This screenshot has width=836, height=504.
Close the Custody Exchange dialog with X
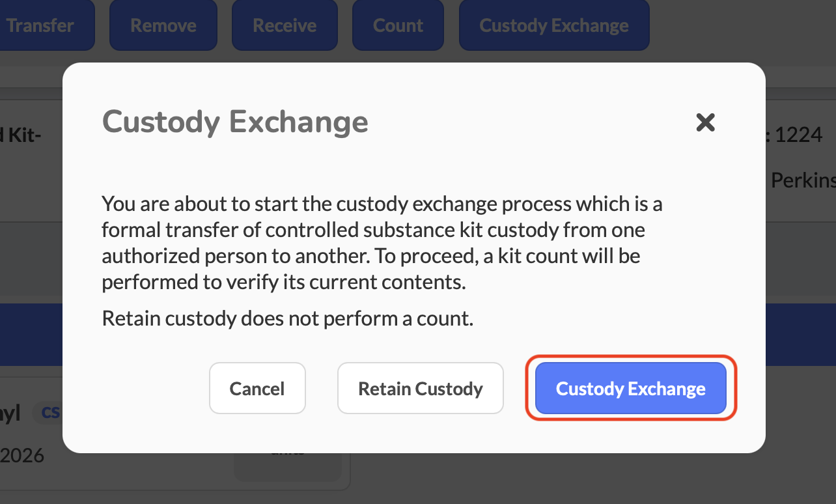(706, 122)
